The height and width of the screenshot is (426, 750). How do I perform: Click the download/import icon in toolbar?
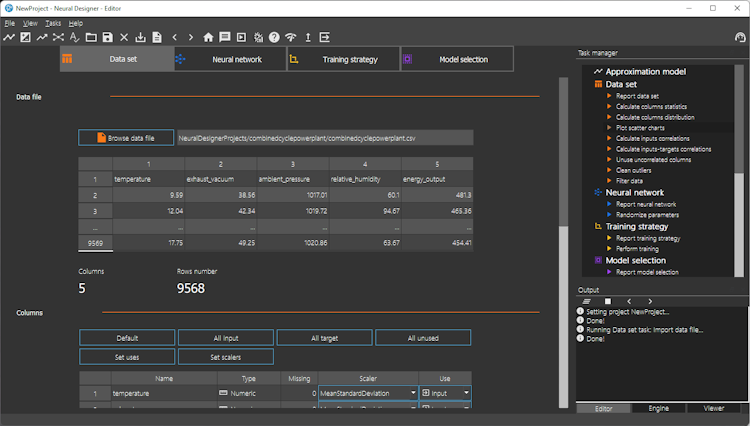click(x=140, y=37)
